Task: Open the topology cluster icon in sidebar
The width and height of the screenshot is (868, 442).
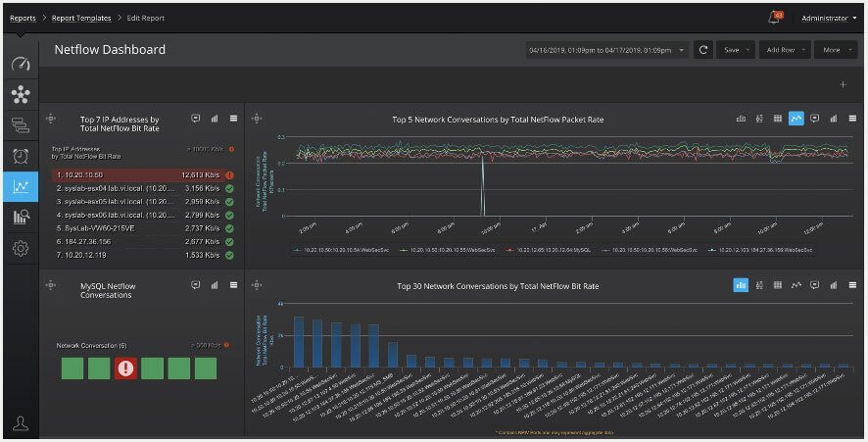Action: coord(21,94)
